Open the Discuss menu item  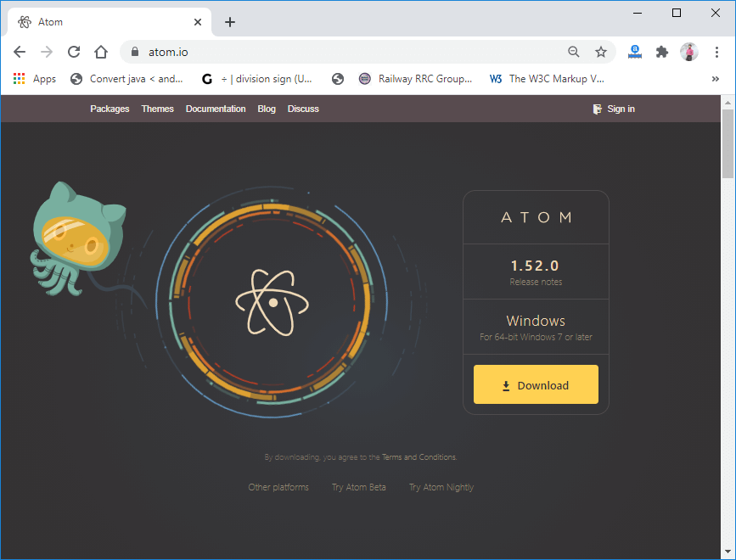(303, 109)
